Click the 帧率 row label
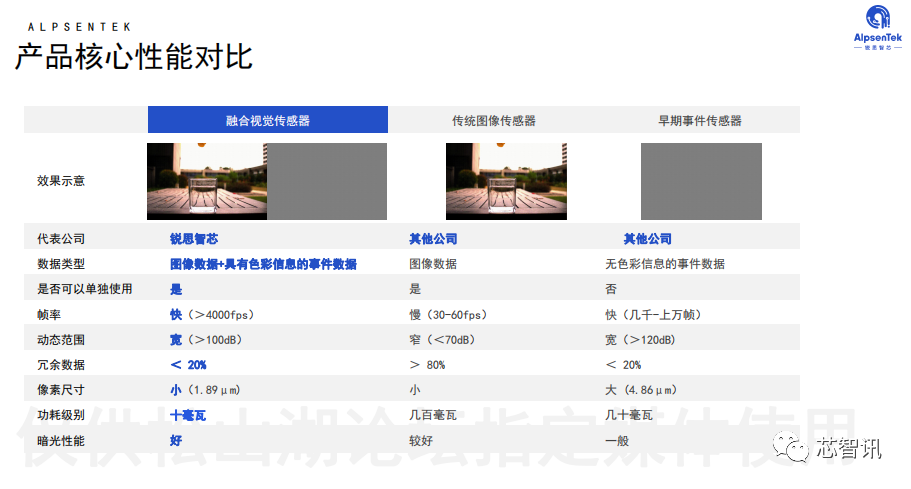 point(49,315)
